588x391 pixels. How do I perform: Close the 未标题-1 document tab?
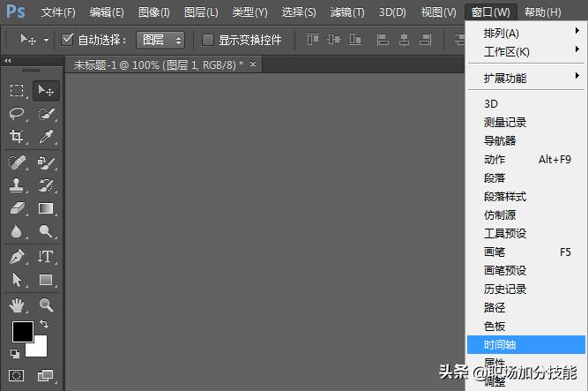(253, 64)
